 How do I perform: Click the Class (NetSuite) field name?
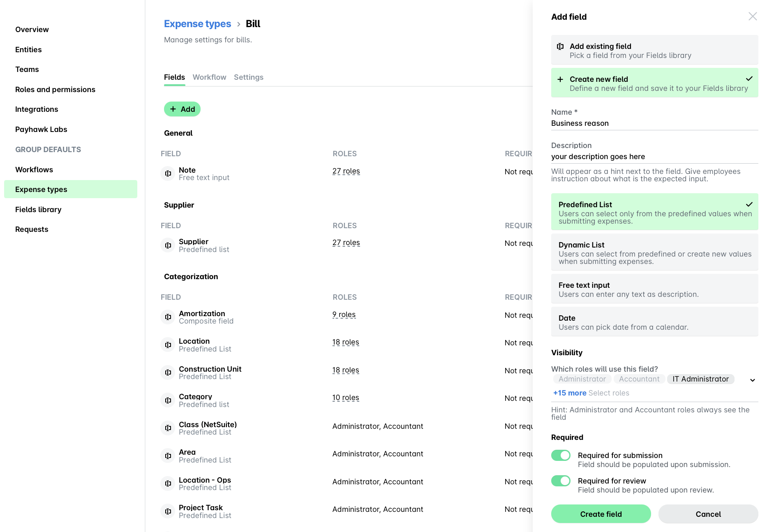point(208,425)
